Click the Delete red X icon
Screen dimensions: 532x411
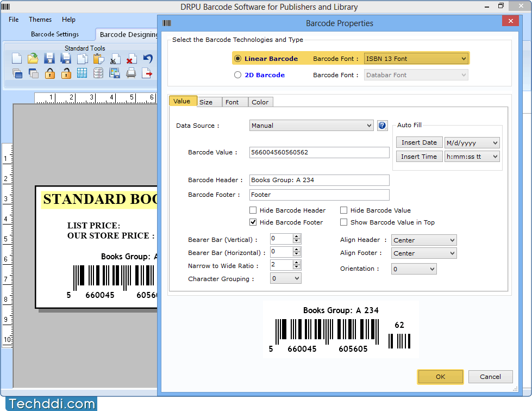(131, 59)
